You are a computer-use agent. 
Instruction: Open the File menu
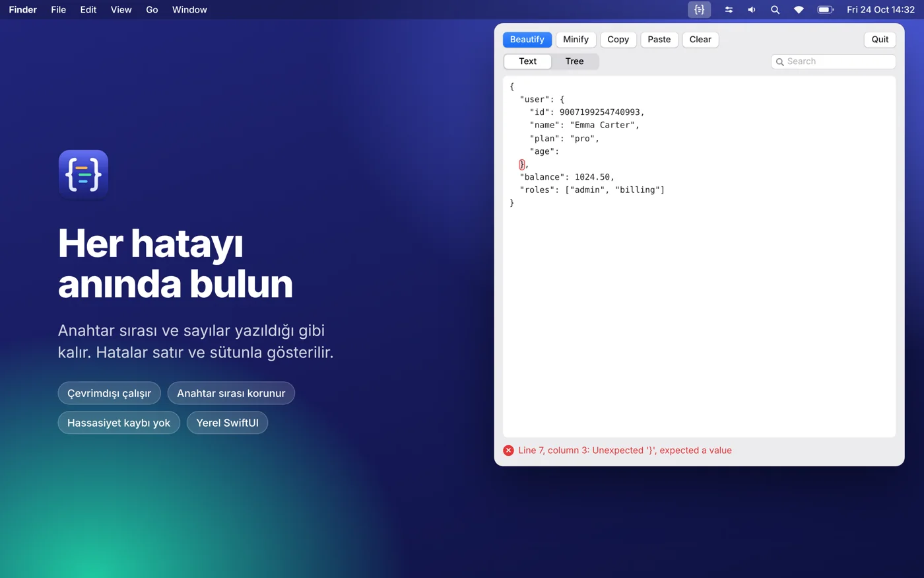click(59, 10)
